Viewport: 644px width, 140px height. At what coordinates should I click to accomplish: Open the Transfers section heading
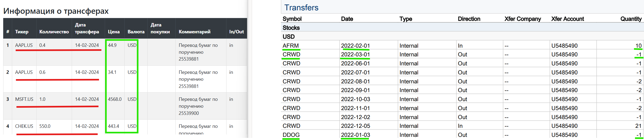[301, 7]
